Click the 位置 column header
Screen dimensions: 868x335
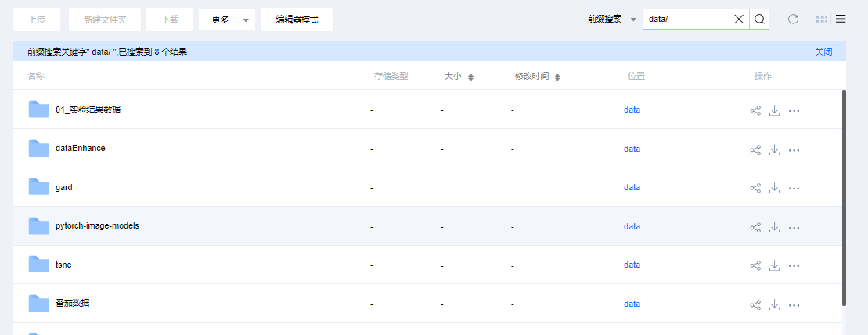tap(636, 77)
